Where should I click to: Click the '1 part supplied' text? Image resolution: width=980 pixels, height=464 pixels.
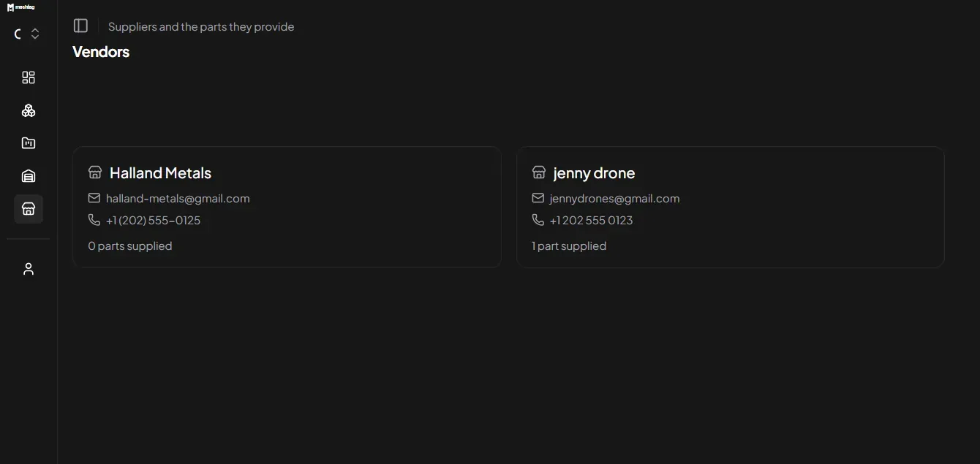click(569, 246)
